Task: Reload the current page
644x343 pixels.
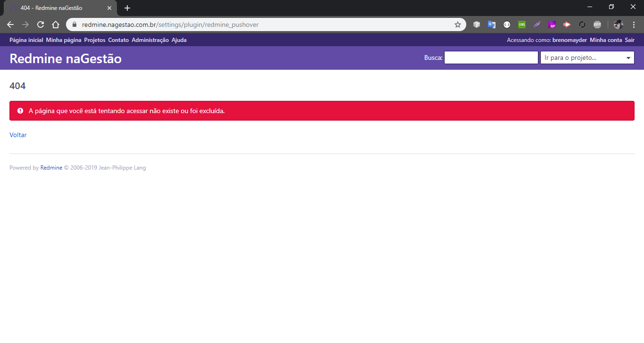Action: (x=41, y=24)
